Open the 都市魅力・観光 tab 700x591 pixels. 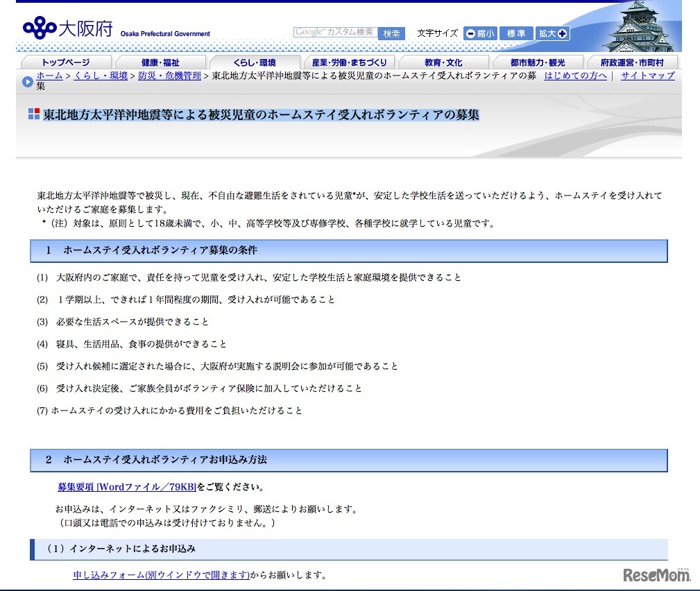click(x=538, y=62)
